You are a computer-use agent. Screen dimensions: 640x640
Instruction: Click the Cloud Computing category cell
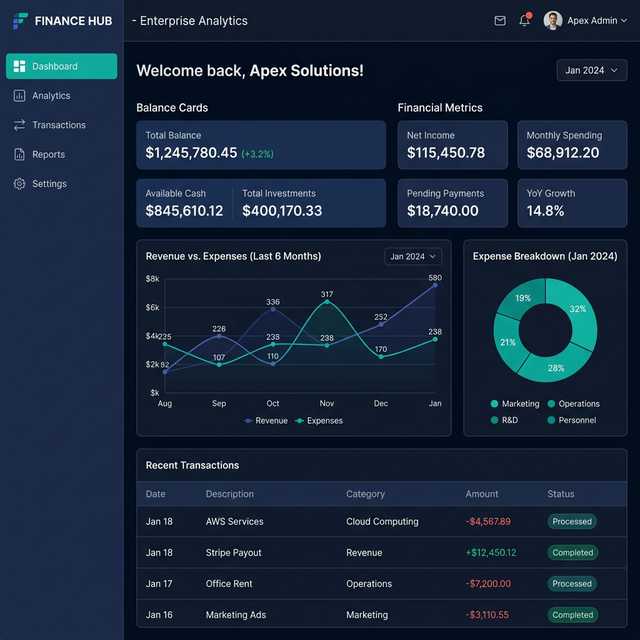382,521
